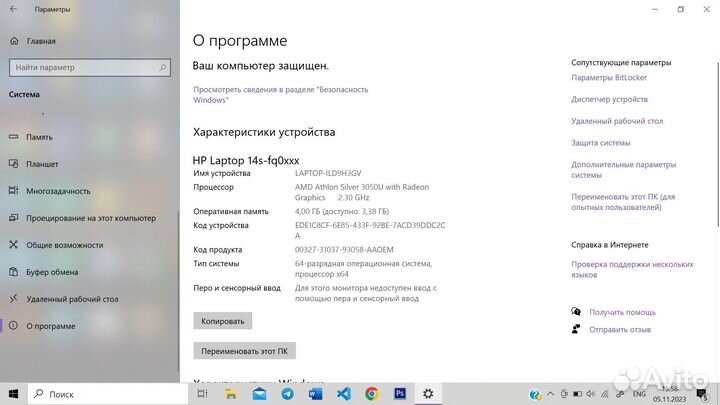Screen dimensions: 720x405
Task: Show hidden tray icons with the chevron
Action: click(551, 394)
